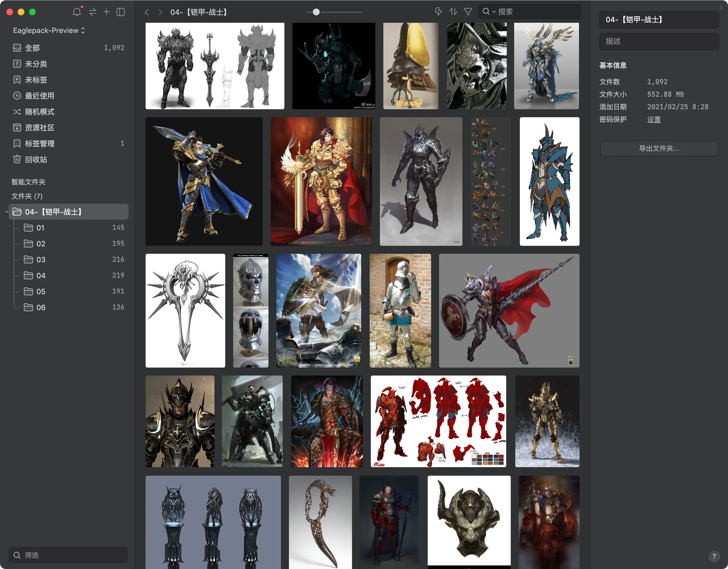The height and width of the screenshot is (569, 728).
Task: Select 未分类 in the sidebar
Action: (x=69, y=64)
